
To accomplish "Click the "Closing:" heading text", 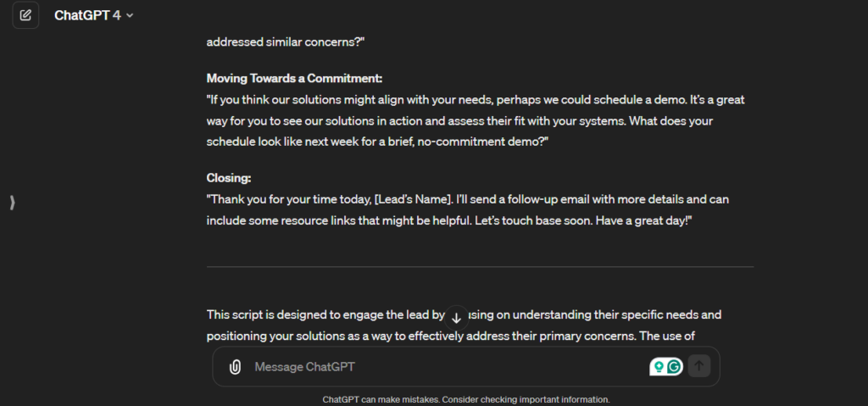I will (229, 178).
